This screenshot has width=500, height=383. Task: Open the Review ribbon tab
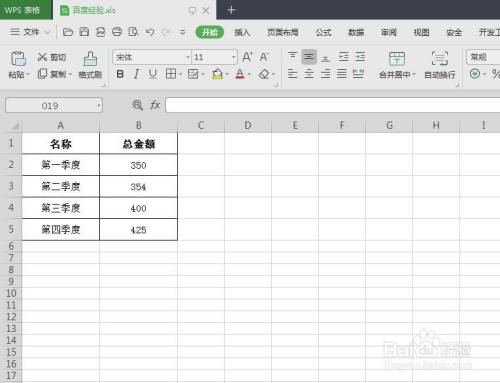(x=389, y=32)
